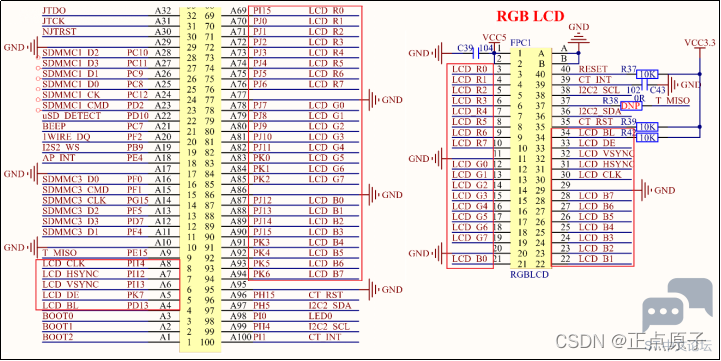Select pin designator A32
This screenshot has height=361, width=721.
pos(163,10)
